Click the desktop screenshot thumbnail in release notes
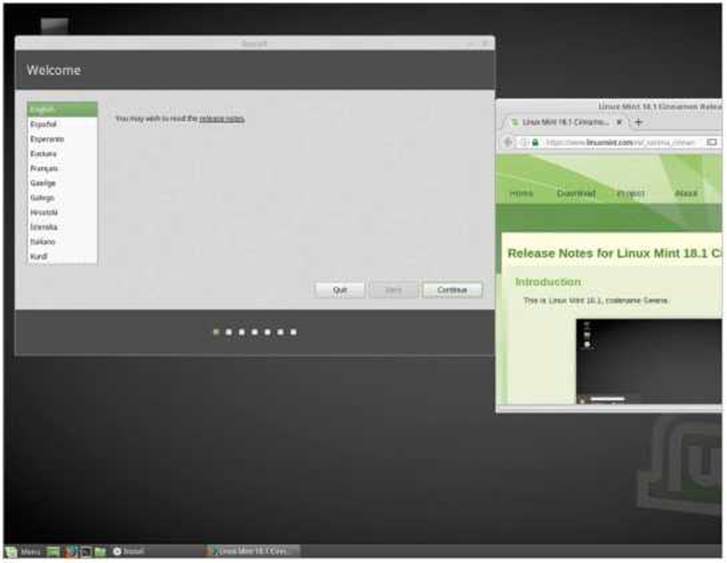727x563 pixels. (649, 361)
